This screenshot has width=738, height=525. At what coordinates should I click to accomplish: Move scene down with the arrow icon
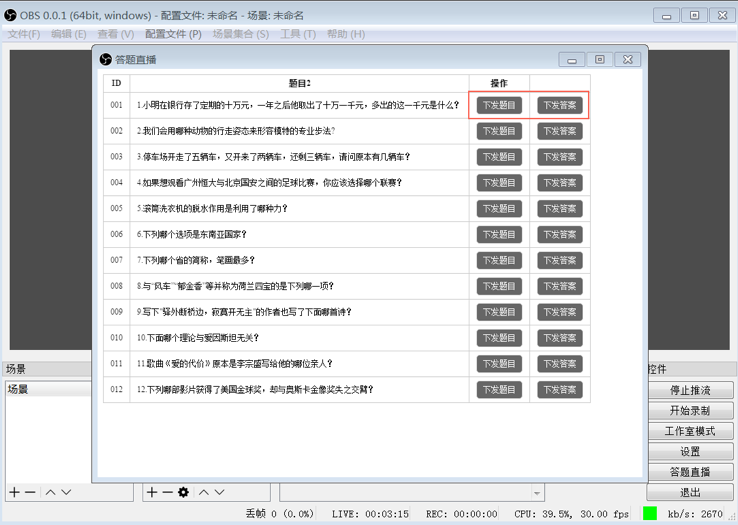tap(66, 492)
